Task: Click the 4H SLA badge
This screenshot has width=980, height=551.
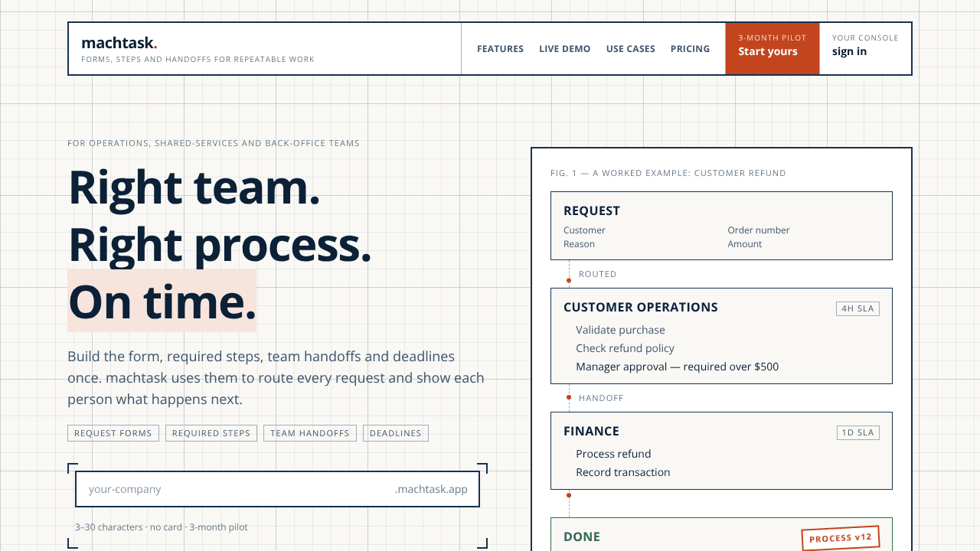Action: tap(857, 308)
